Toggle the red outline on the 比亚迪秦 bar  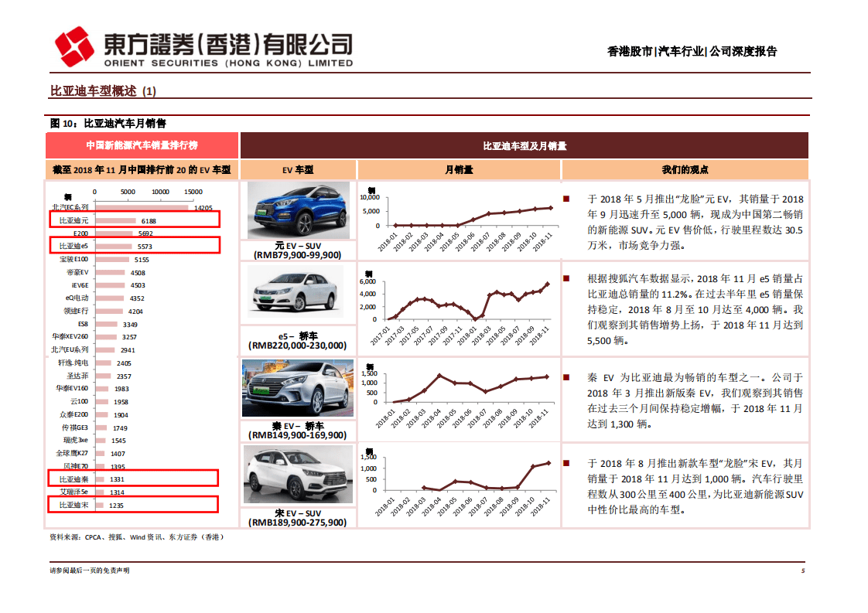(135, 478)
